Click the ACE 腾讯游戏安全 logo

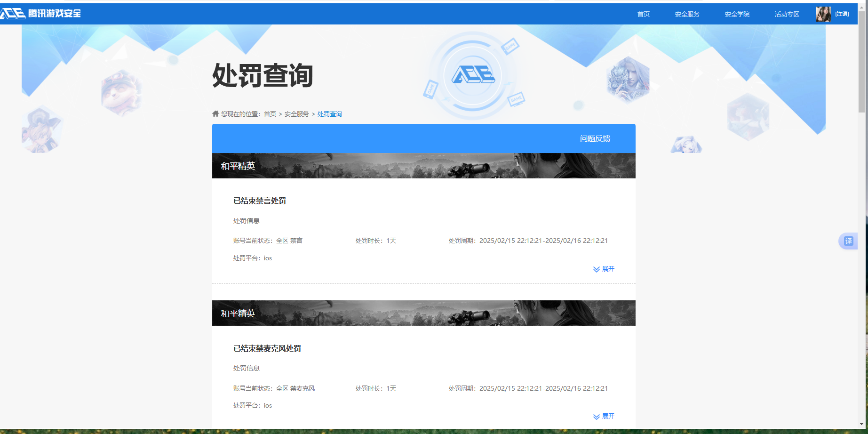click(x=40, y=14)
